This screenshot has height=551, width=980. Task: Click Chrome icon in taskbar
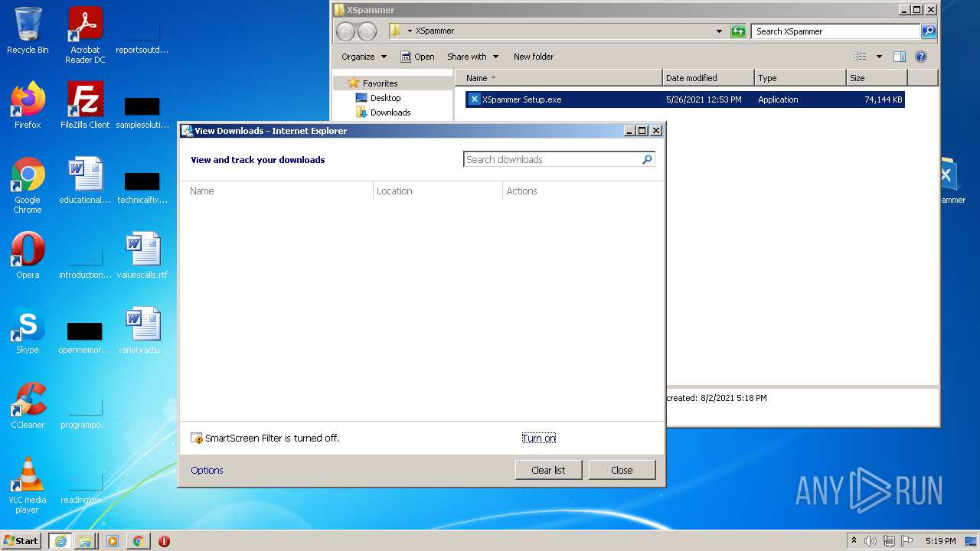(x=138, y=541)
